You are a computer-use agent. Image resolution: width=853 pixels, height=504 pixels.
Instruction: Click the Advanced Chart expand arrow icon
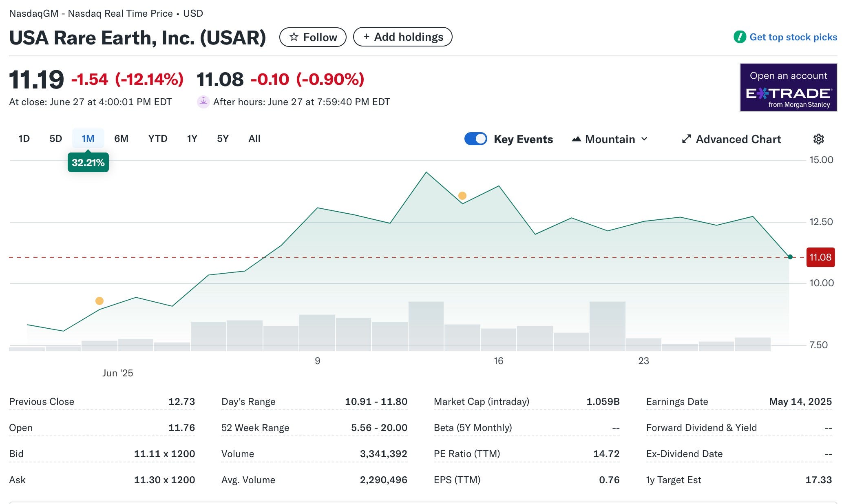point(686,139)
